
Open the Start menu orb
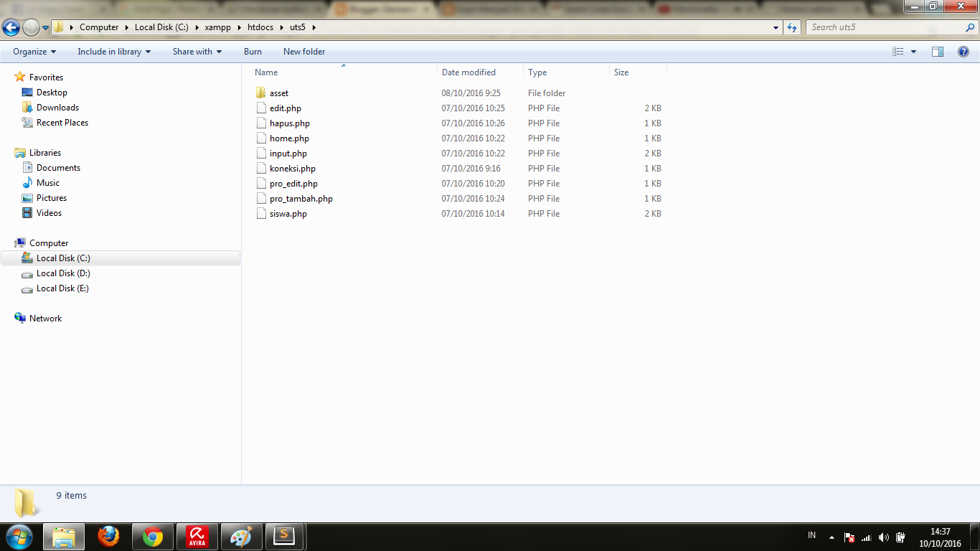pos(18,536)
